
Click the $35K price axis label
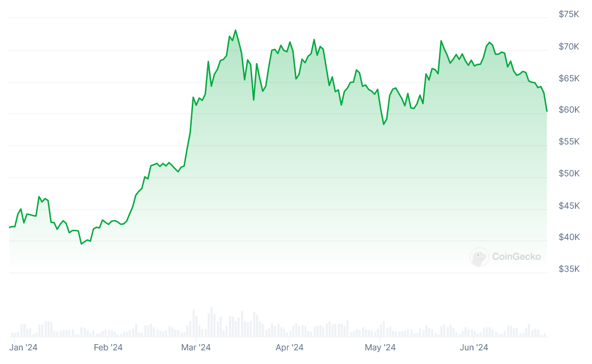[x=569, y=268]
